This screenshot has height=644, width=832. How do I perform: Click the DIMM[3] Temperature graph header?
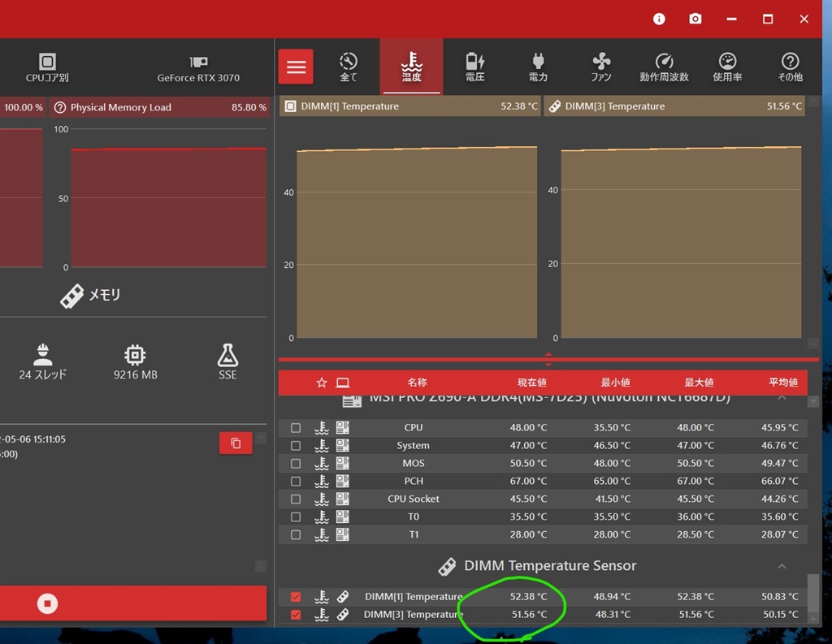click(x=674, y=106)
